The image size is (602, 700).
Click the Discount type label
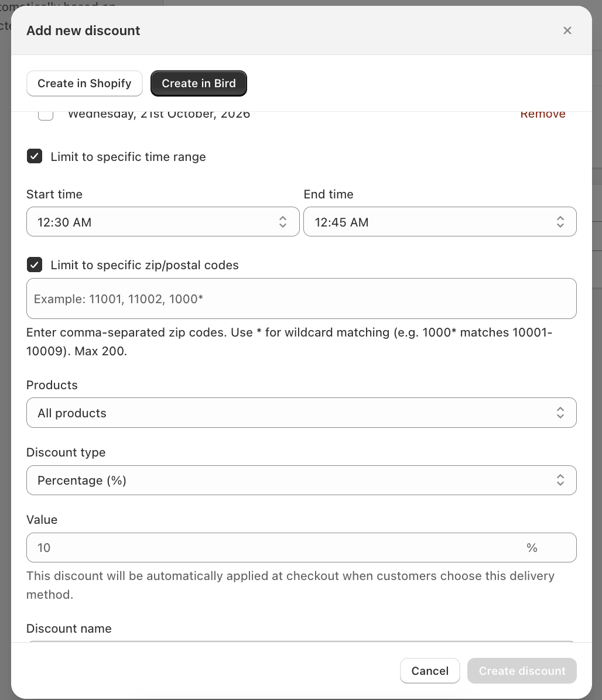click(66, 452)
